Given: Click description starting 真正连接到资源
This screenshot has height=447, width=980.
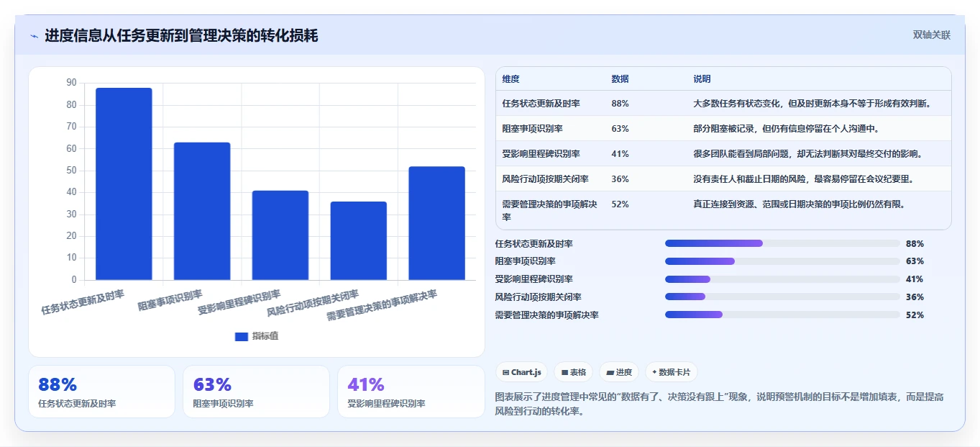Looking at the screenshot, I should click(799, 204).
